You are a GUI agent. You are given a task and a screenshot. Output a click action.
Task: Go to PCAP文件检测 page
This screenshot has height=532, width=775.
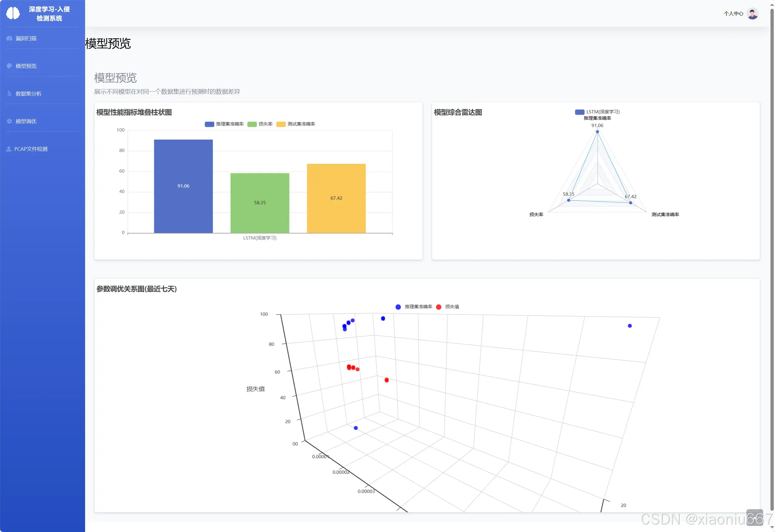point(31,149)
